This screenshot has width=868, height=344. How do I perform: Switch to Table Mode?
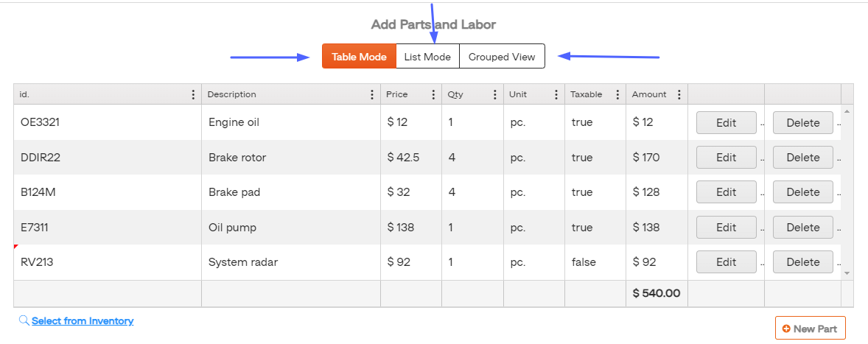point(359,57)
